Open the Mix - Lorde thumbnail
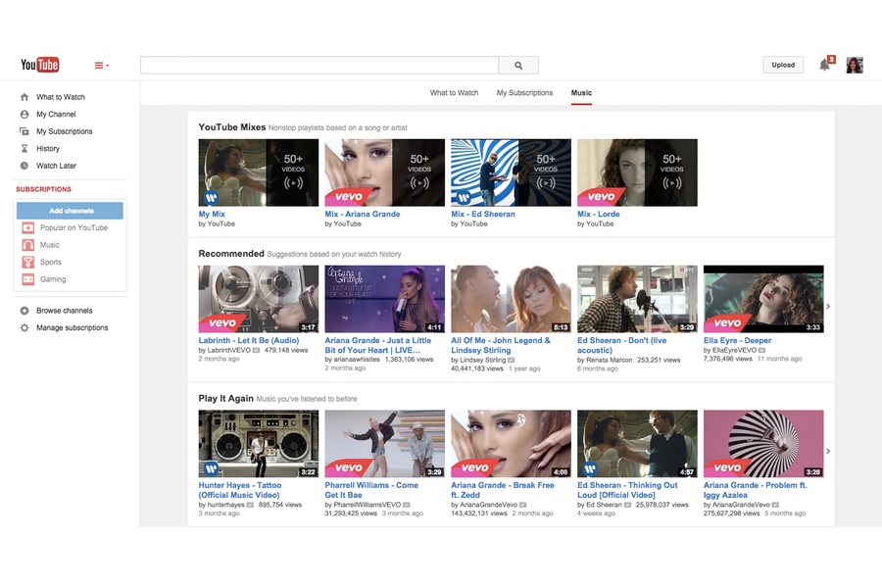Image resolution: width=882 pixels, height=588 pixels. coord(637,172)
